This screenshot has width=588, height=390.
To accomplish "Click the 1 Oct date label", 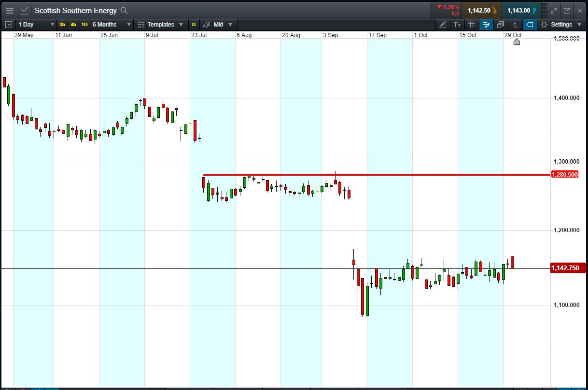I will 420,35.
